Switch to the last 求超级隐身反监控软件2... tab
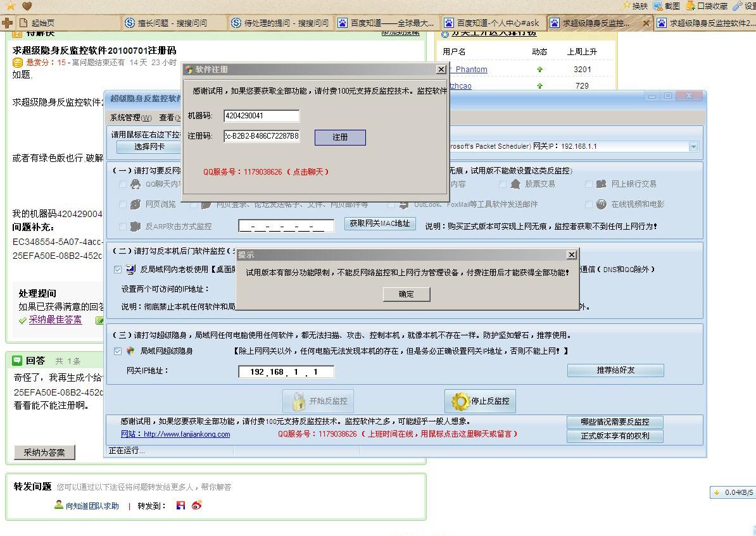Viewport: 756px width, 536px height. [705, 23]
